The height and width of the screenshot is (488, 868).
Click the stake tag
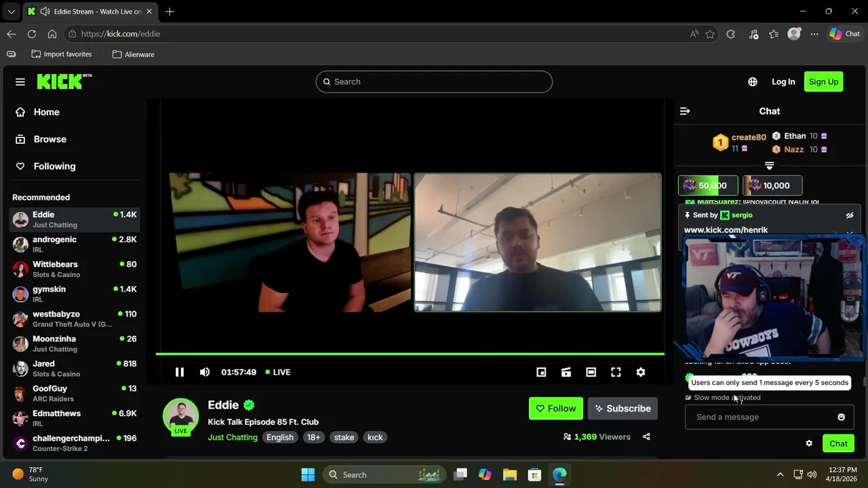coord(344,437)
